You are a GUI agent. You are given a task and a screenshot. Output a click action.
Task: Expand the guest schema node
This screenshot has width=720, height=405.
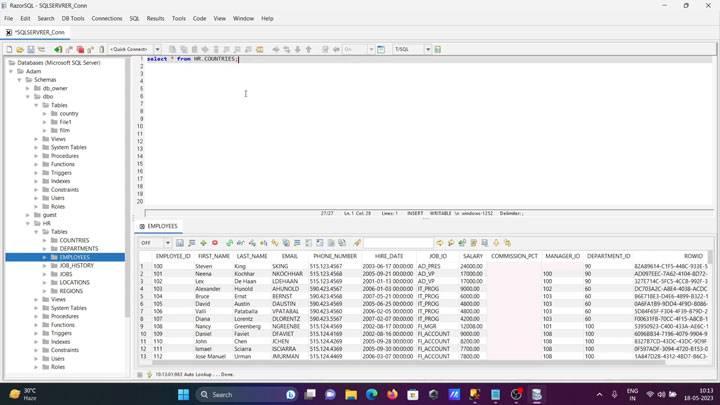coord(28,215)
